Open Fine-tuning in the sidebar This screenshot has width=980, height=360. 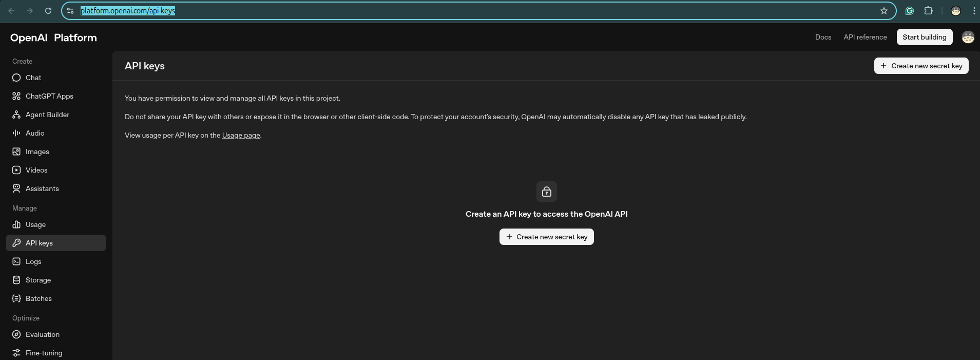pyautogui.click(x=56, y=353)
